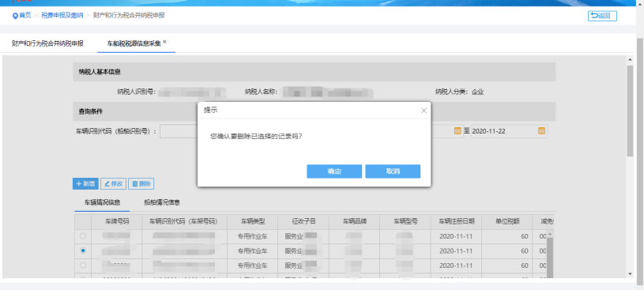The image size is (644, 290).
Task: Select the 车船税税源信息采集 tab
Action: point(134,43)
